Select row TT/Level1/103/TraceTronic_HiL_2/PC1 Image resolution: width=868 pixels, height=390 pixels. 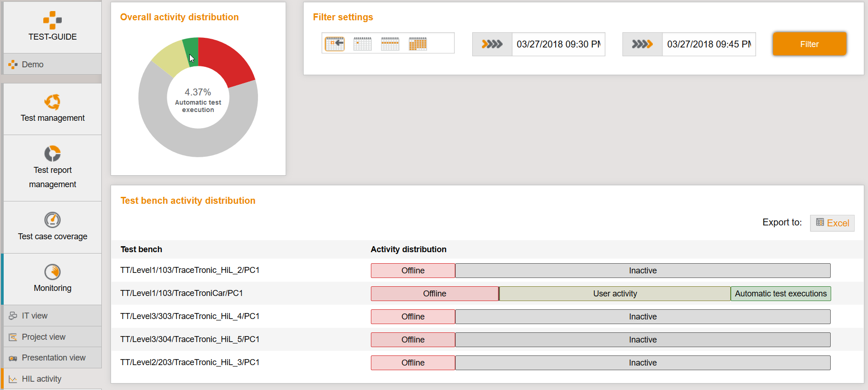pyautogui.click(x=487, y=270)
